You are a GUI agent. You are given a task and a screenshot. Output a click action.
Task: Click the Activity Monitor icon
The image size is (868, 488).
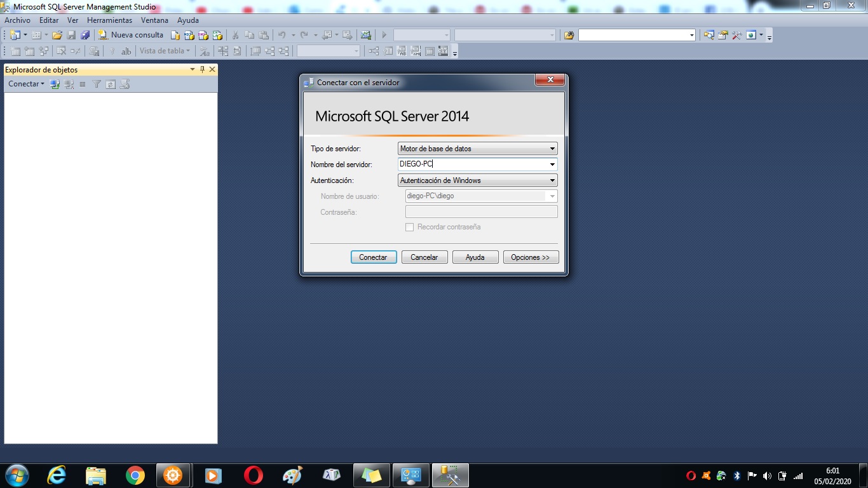click(366, 35)
